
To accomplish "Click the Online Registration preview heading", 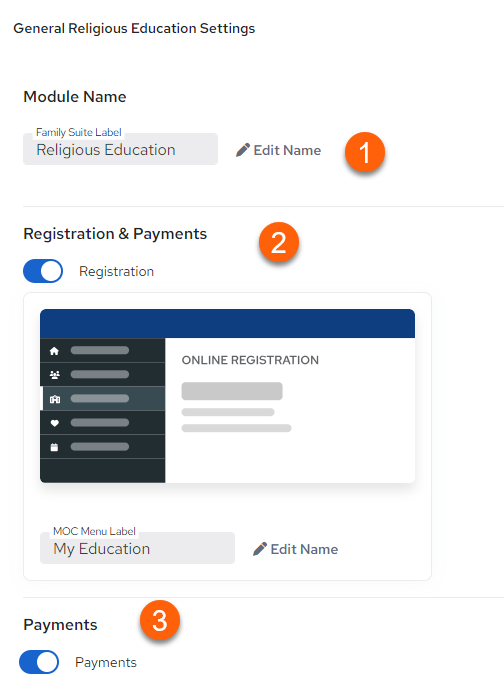I will (x=250, y=360).
